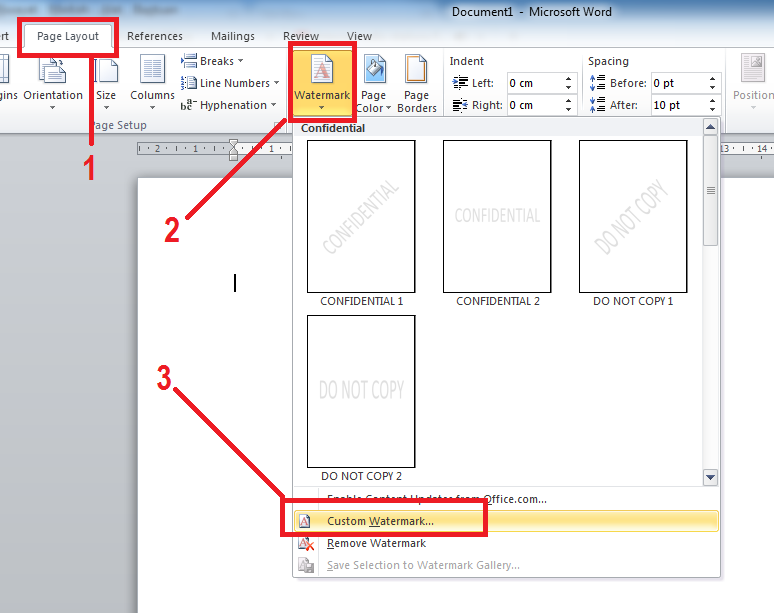Screen dimensions: 774x613
Task: Click the Size dropdown arrow
Action: tap(106, 108)
